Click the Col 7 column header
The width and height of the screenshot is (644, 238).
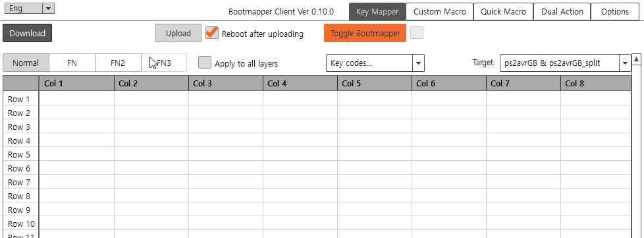tap(523, 84)
